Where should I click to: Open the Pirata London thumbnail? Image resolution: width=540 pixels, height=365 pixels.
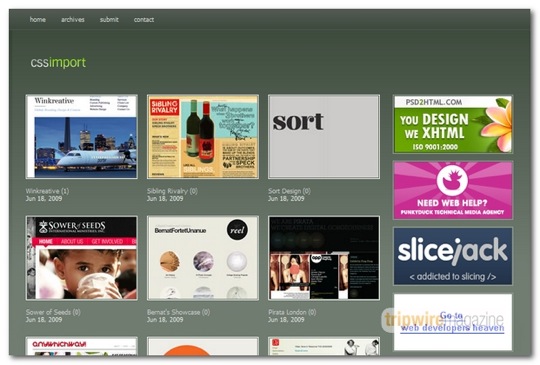(x=324, y=258)
